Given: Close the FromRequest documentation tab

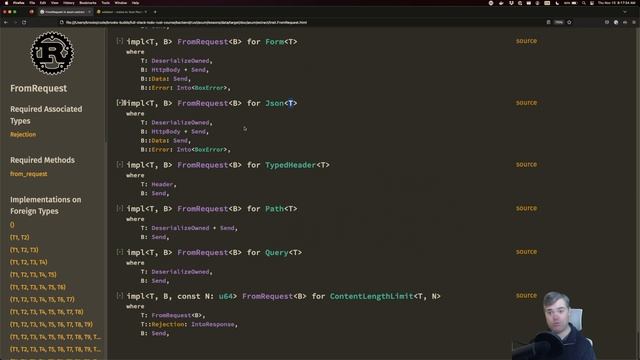Looking at the screenshot, I should 89,12.
